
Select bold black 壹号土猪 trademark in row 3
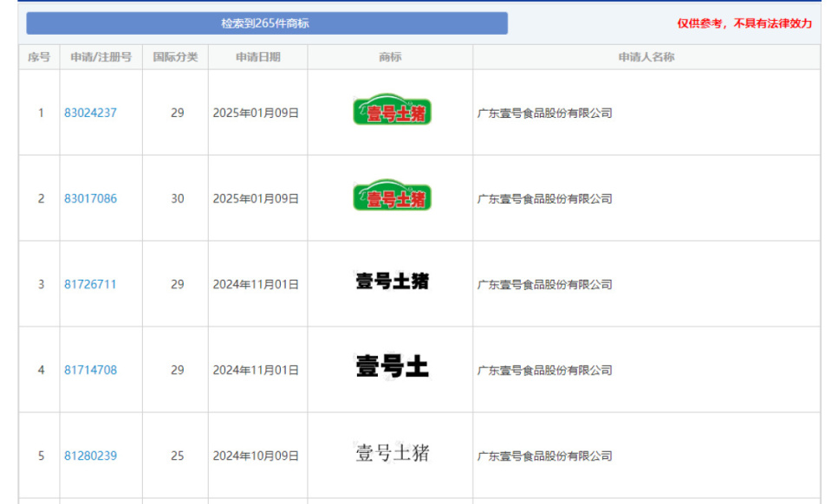pos(392,281)
